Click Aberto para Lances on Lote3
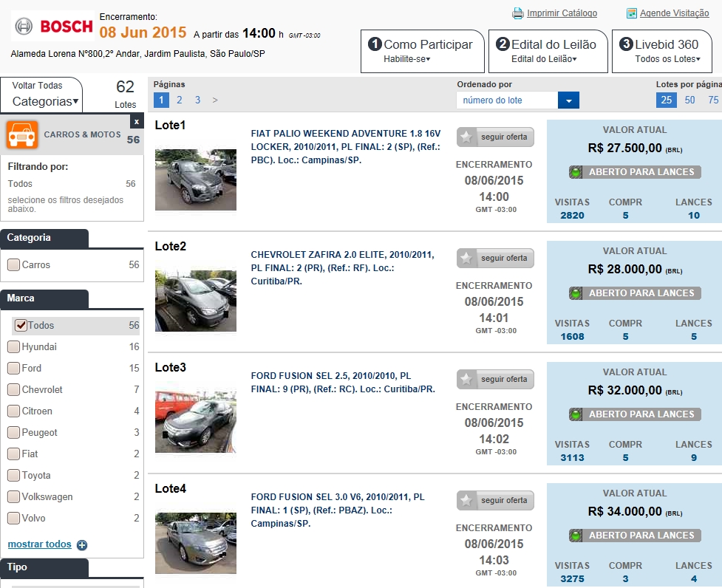Screen dimensions: 722x588 click(x=635, y=414)
